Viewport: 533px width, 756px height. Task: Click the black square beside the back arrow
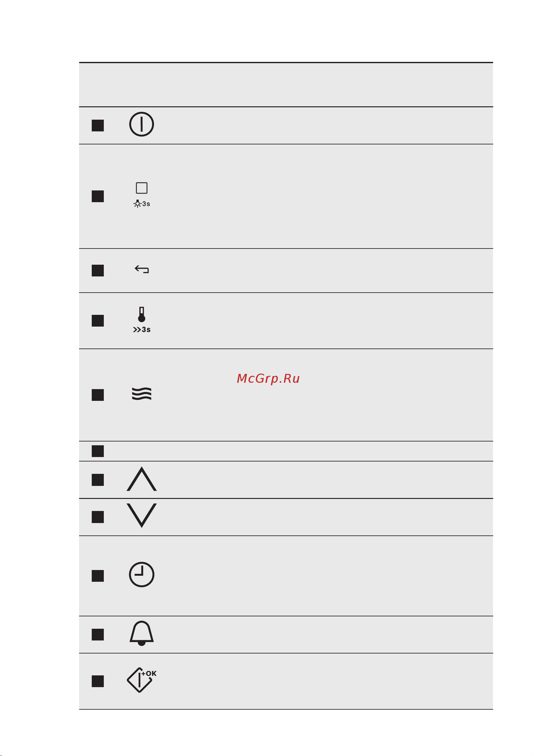98,271
